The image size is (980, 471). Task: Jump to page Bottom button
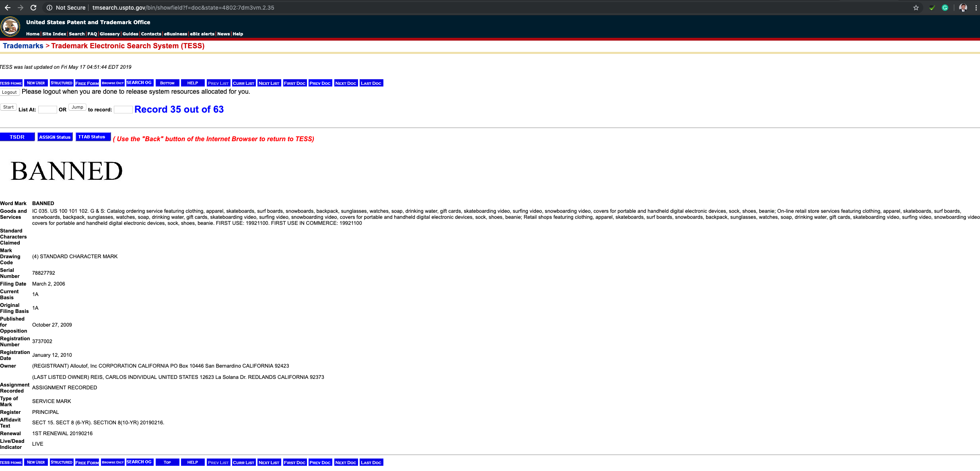click(x=167, y=83)
